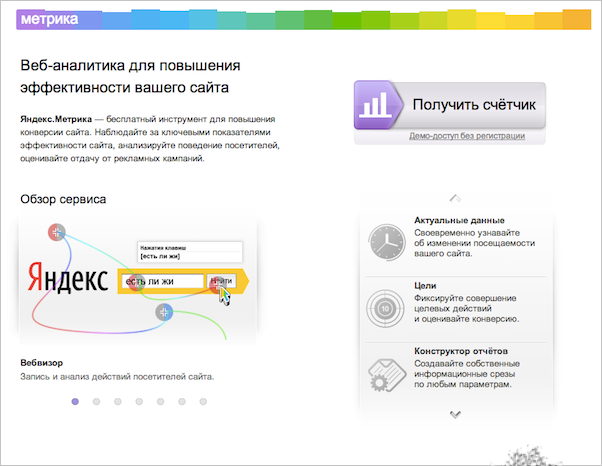The image size is (602, 466).
Task: Click Нажатия клавиш tooltip box
Action: [190, 252]
